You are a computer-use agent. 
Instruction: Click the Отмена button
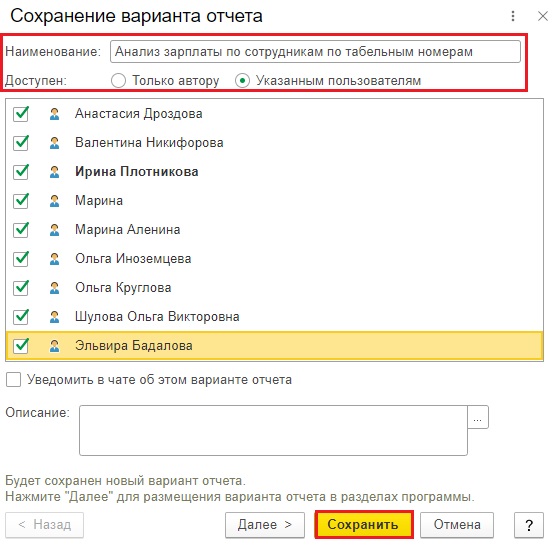[x=457, y=525]
